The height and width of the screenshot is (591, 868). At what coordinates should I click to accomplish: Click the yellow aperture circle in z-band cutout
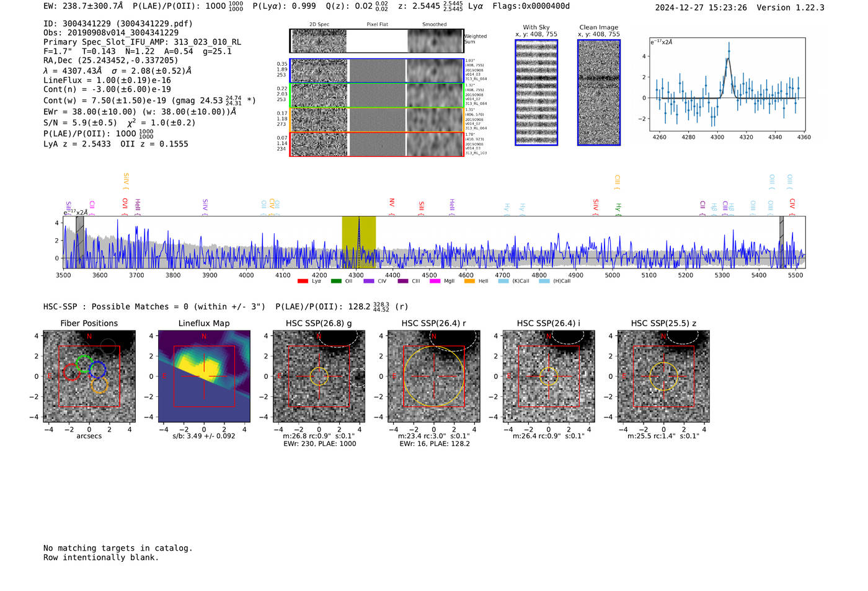(x=663, y=376)
